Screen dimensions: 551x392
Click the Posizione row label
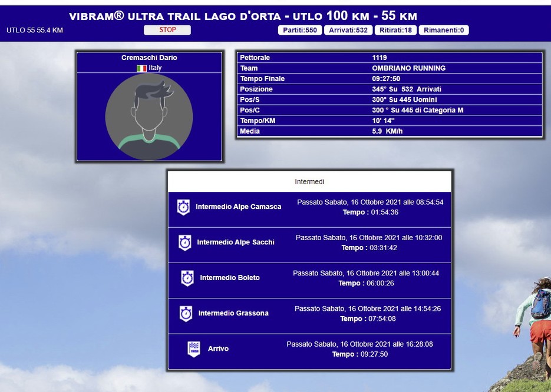click(x=256, y=89)
